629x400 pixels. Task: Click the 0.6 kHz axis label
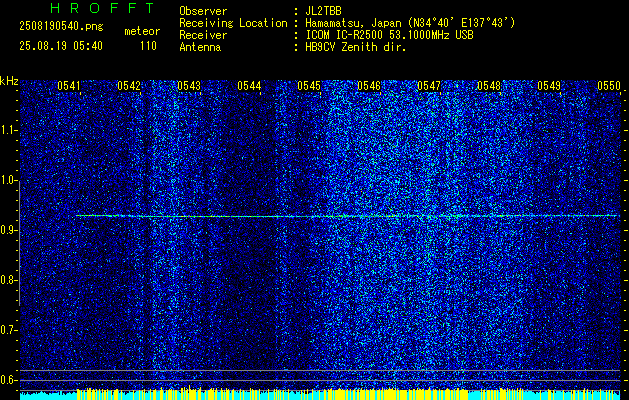pyautogui.click(x=8, y=380)
